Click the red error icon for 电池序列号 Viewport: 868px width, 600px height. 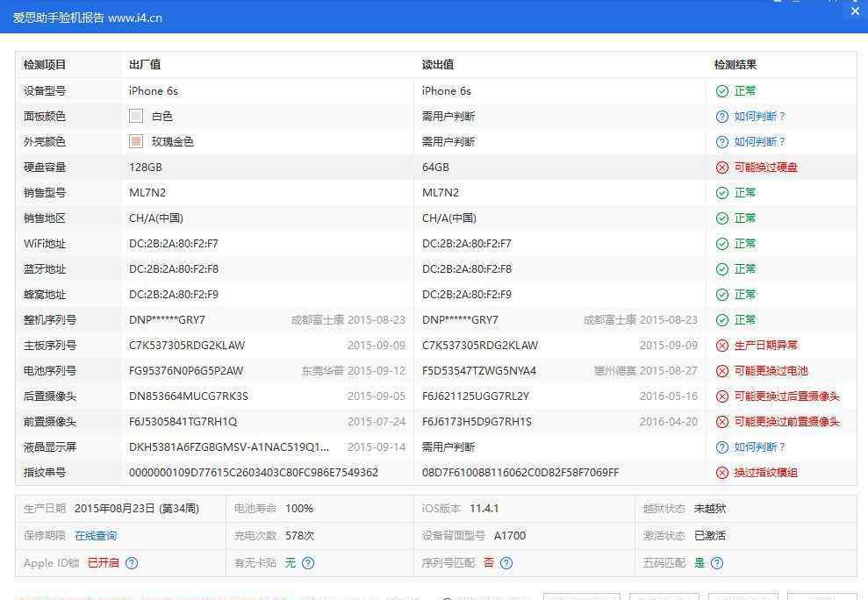(x=722, y=371)
